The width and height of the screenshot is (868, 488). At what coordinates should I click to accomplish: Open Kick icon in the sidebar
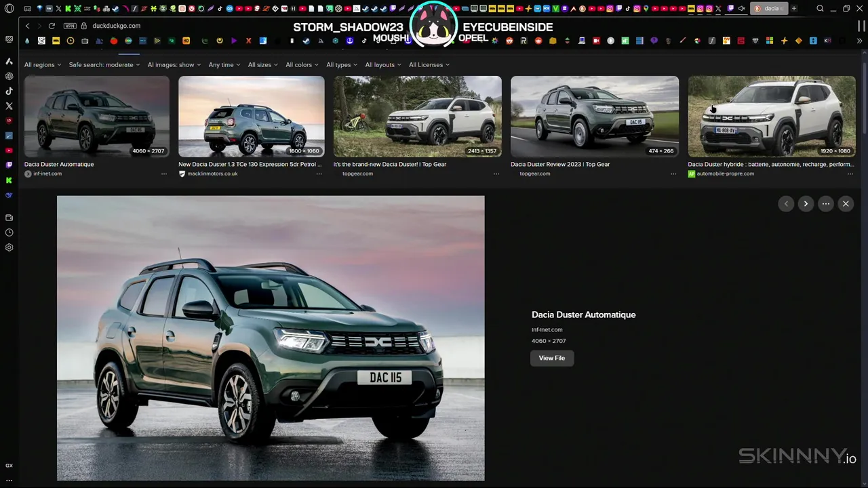pos(9,180)
